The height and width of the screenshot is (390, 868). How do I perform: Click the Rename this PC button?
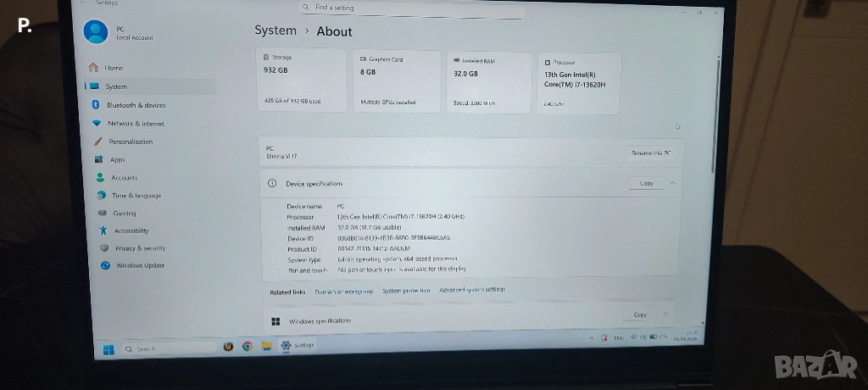click(651, 153)
